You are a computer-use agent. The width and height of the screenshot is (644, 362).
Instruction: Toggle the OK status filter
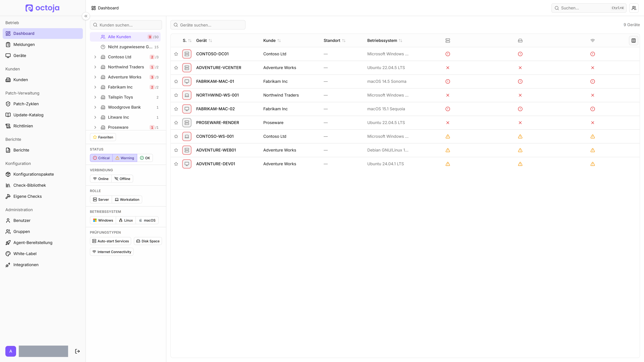[145, 158]
